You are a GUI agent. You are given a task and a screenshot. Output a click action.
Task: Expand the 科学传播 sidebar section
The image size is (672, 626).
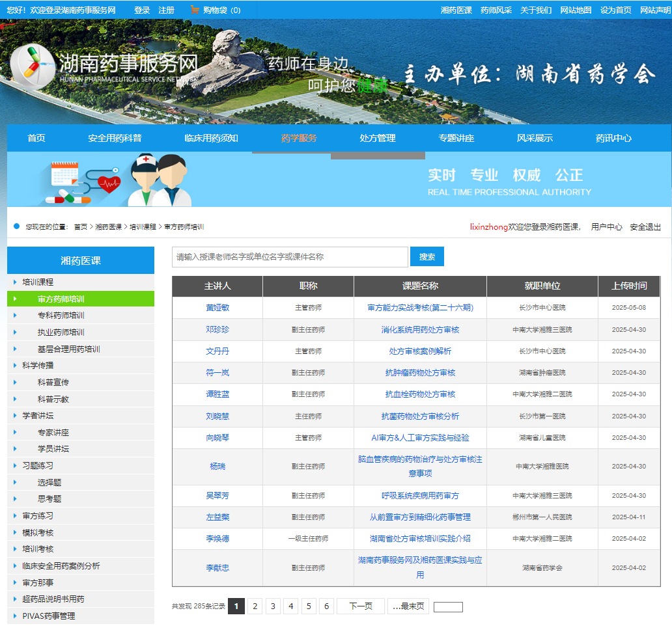click(x=38, y=366)
